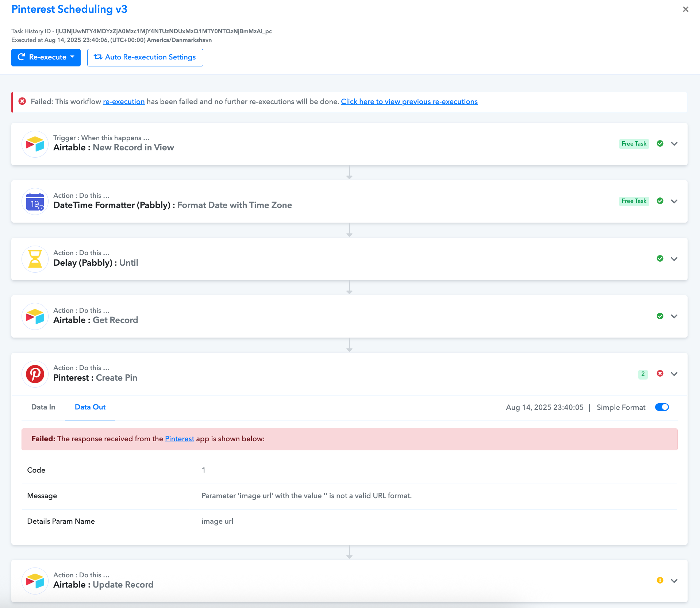Expand the Airtable Update Record step

click(x=674, y=581)
